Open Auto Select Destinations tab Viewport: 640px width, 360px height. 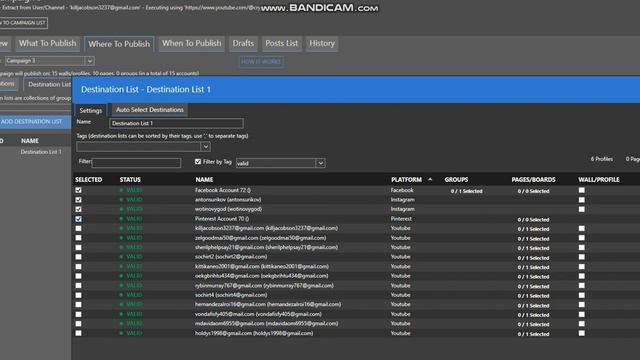pos(149,110)
